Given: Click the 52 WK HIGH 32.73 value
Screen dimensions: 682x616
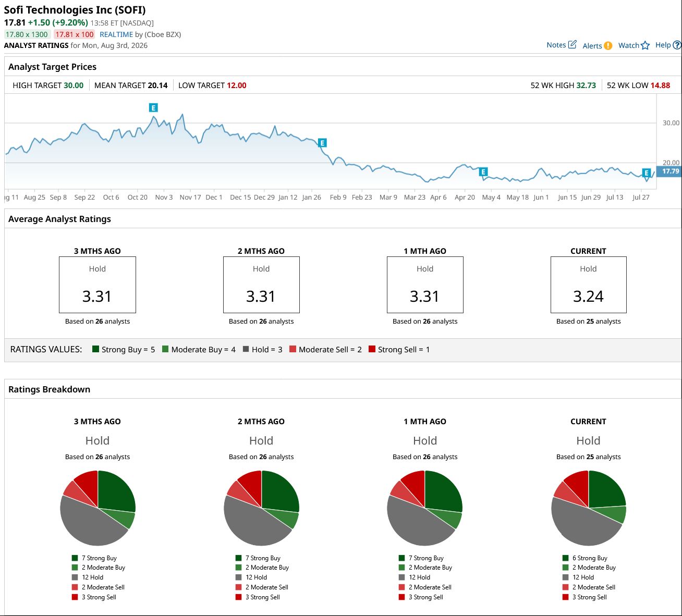Looking at the screenshot, I should (586, 85).
